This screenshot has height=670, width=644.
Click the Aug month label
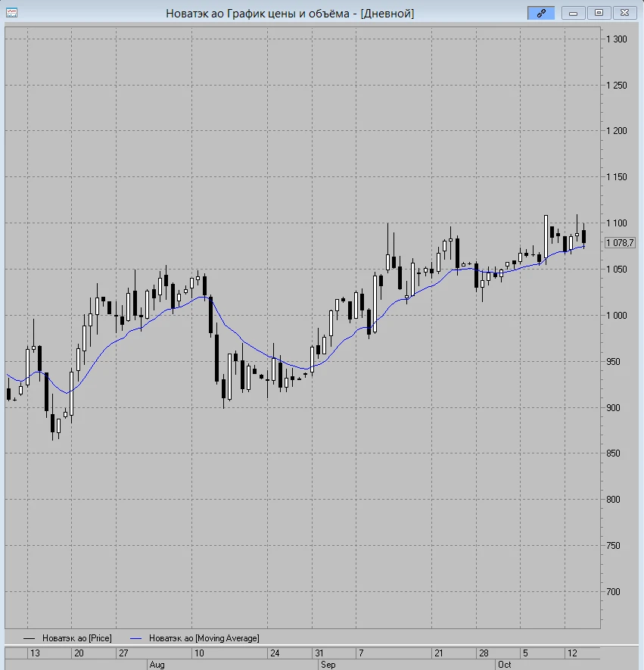157,665
